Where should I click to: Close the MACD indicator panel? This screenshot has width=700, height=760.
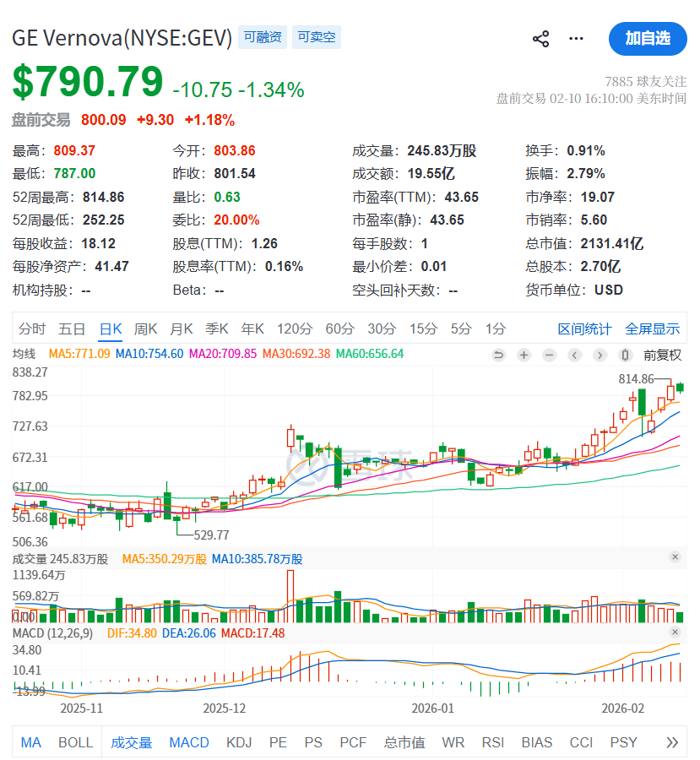(x=675, y=632)
